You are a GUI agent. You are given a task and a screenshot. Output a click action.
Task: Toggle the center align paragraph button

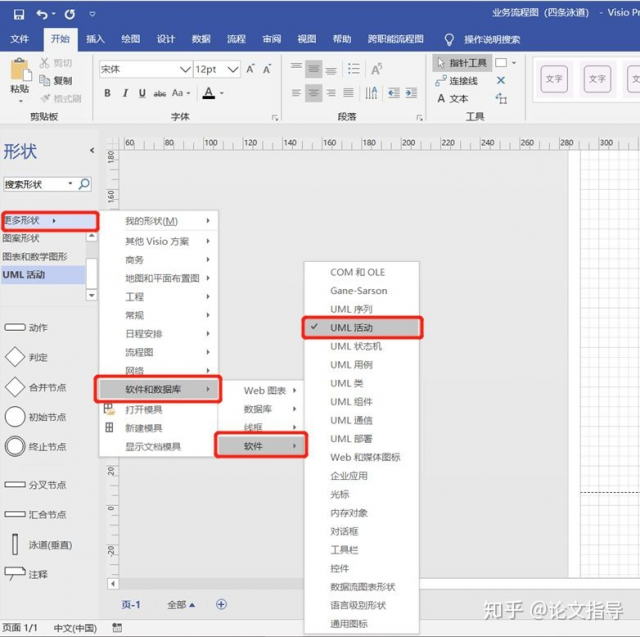pyautogui.click(x=313, y=93)
